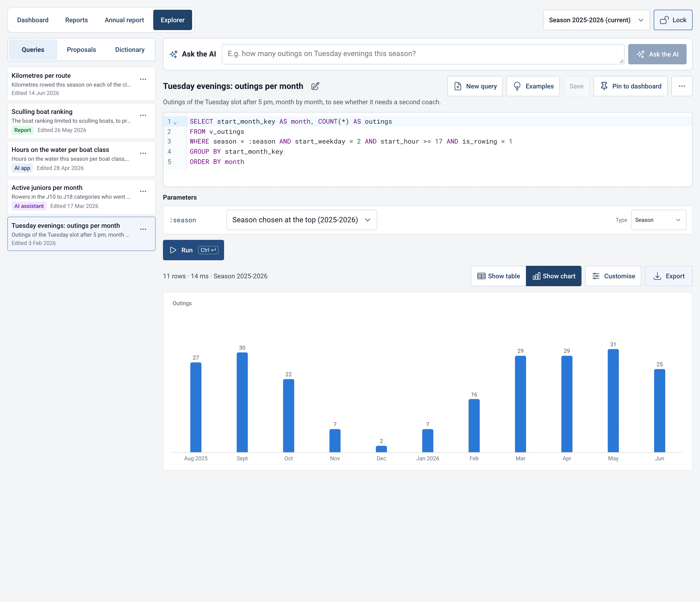Open the Active juniors per month query

pos(81,197)
